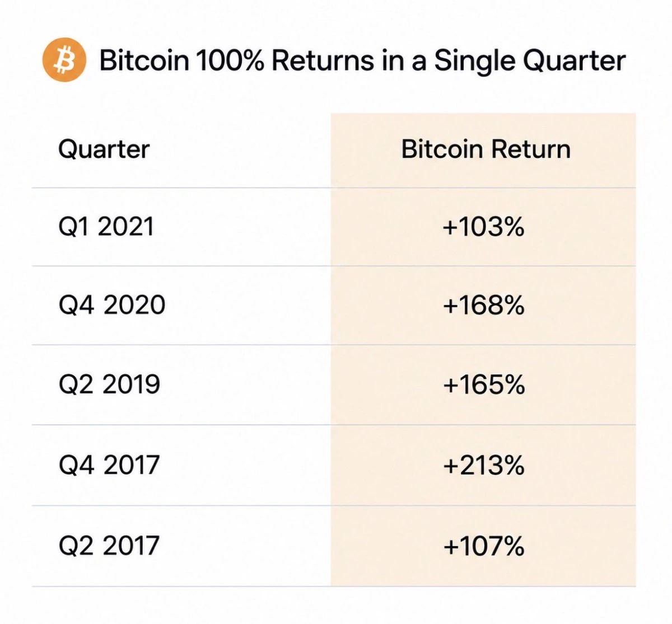Image resolution: width=672 pixels, height=624 pixels.
Task: Click the 100% text in the title
Action: pos(230,60)
